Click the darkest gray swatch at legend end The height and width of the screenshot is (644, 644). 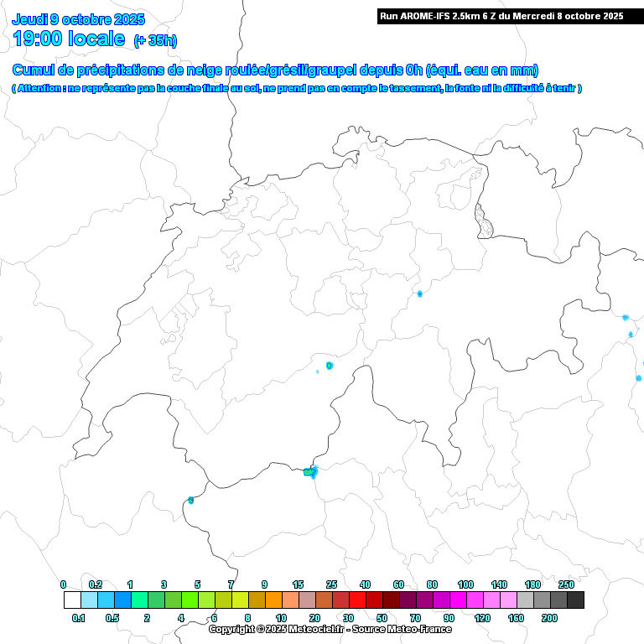point(575,600)
